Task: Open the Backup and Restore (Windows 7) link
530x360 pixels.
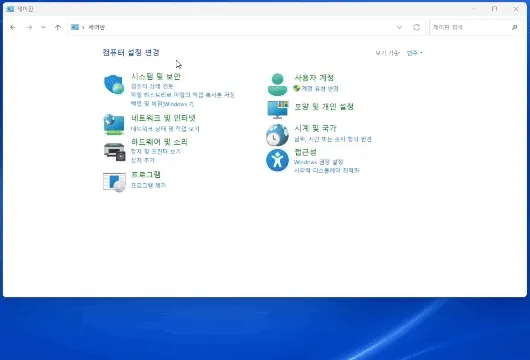Action: pos(162,104)
